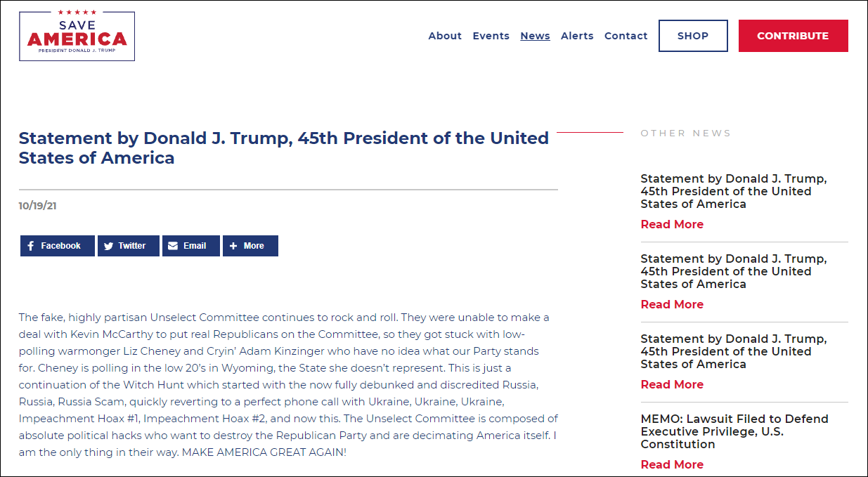
Task: Navigate to the Contact page
Action: tap(626, 36)
